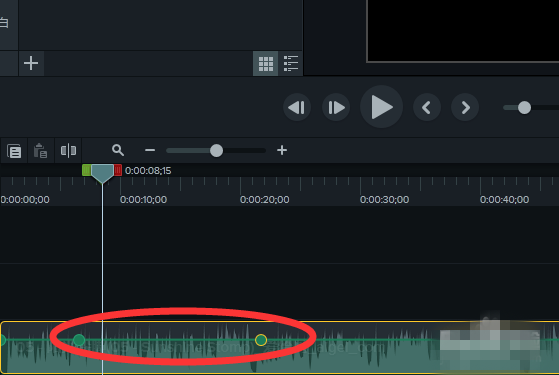This screenshot has width=559, height=375.
Task: Switch media bin to thumbnail grid view
Action: point(266,63)
